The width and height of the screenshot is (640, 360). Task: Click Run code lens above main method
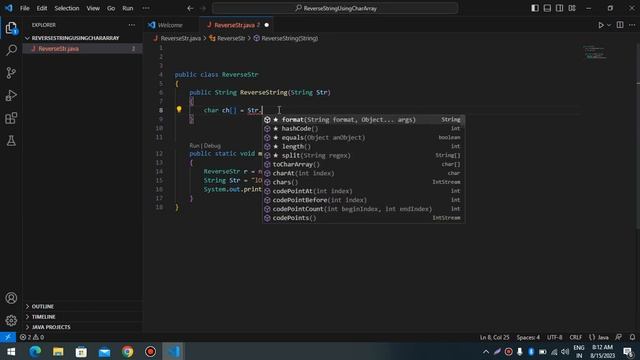click(194, 146)
